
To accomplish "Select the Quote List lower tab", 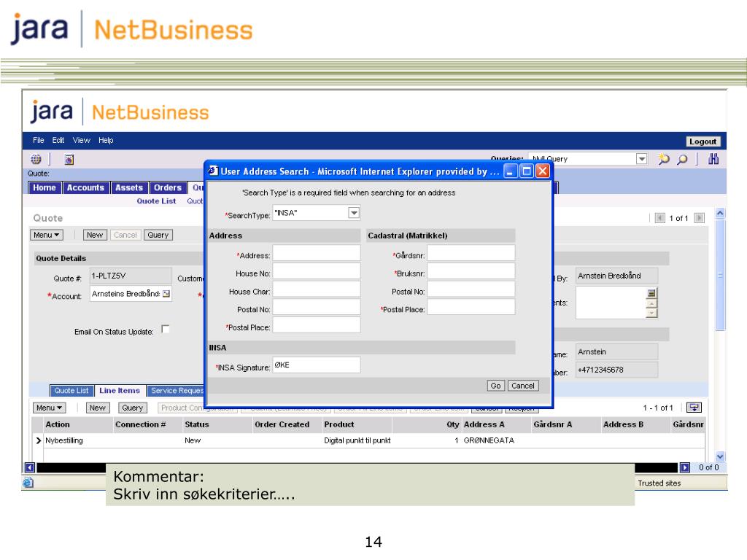I will [71, 391].
